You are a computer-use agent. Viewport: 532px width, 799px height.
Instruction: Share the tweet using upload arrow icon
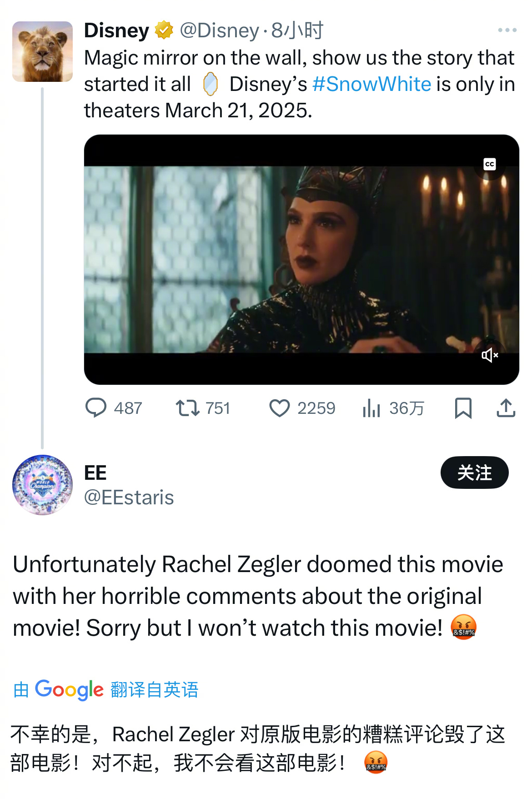point(506,408)
